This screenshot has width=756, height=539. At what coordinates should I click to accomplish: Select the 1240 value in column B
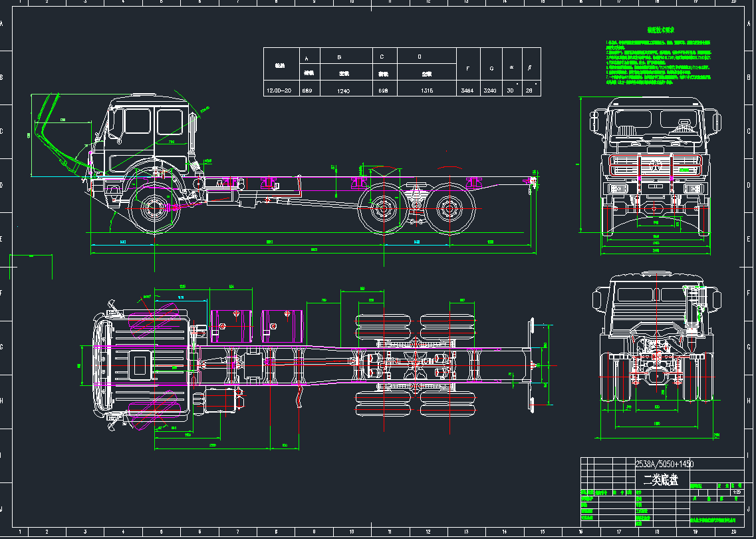coord(343,90)
